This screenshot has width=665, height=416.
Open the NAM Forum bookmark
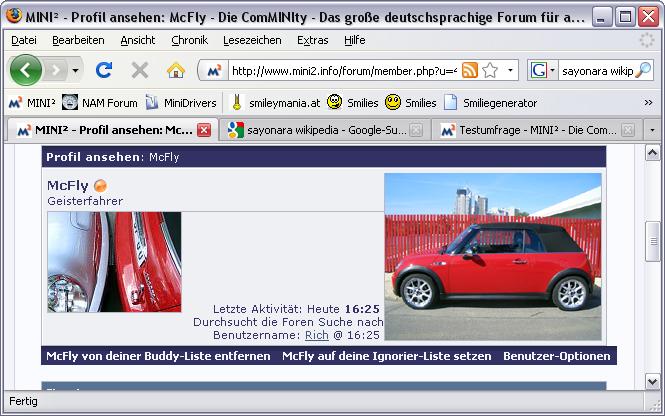pyautogui.click(x=100, y=102)
